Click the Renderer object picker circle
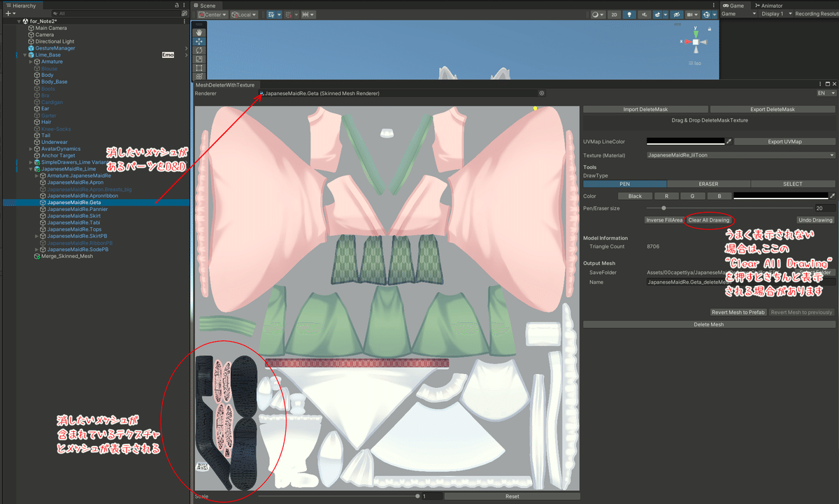 (542, 93)
